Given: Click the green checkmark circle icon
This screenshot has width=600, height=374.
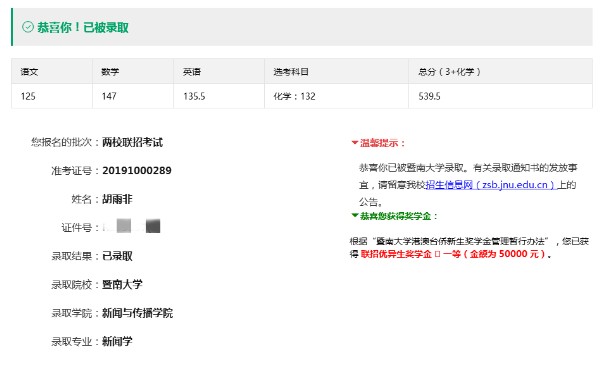Looking at the screenshot, I should pos(28,27).
